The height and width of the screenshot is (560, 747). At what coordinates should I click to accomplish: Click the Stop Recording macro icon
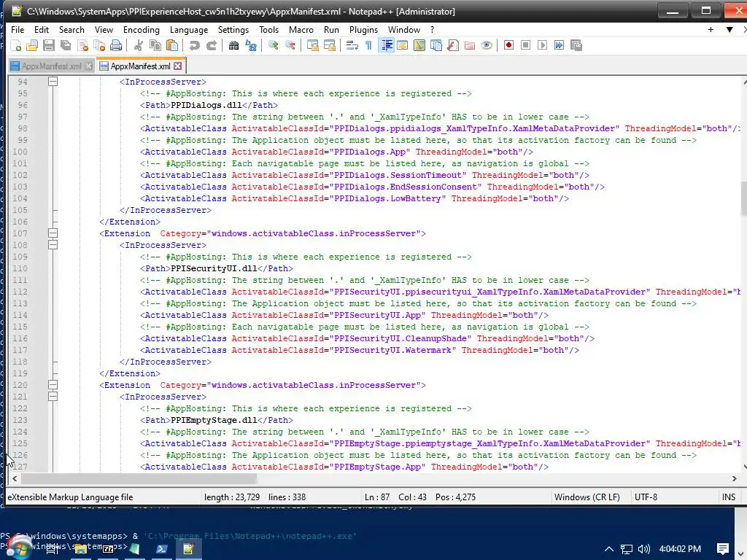(525, 45)
